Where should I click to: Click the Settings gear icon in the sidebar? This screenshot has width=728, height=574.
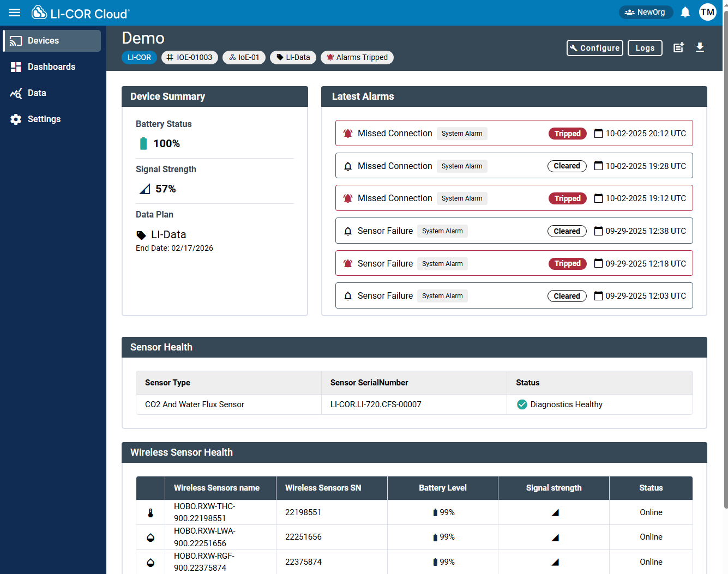pyautogui.click(x=16, y=119)
